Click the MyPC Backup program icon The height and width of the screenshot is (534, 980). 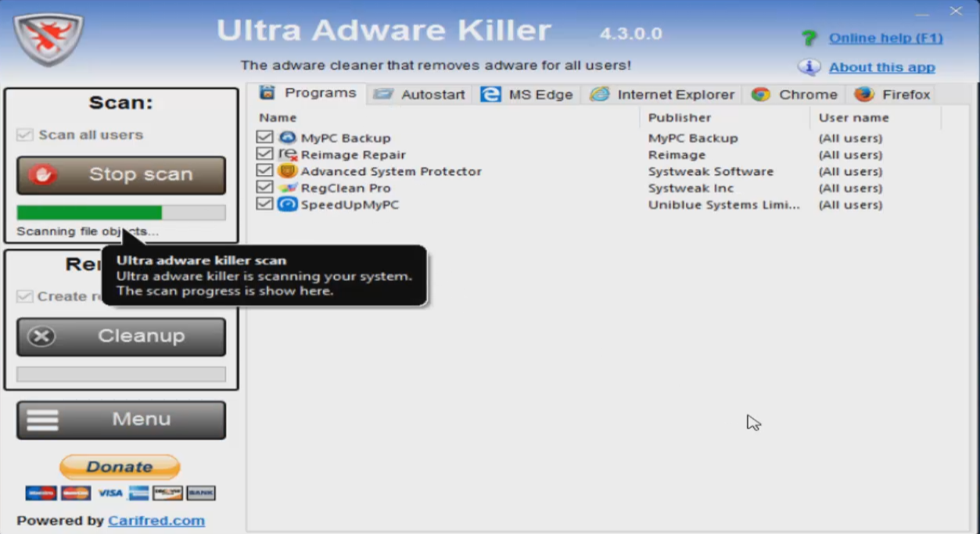[x=288, y=138]
